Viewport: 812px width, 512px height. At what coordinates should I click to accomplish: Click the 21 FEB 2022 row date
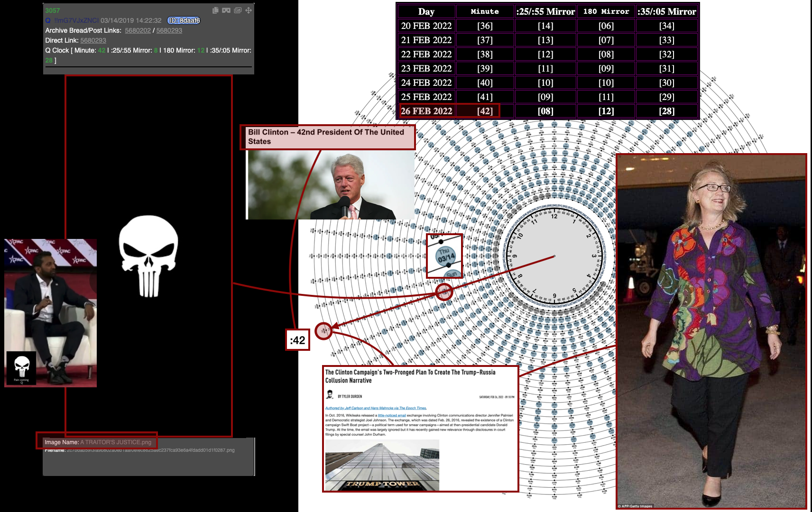[426, 40]
